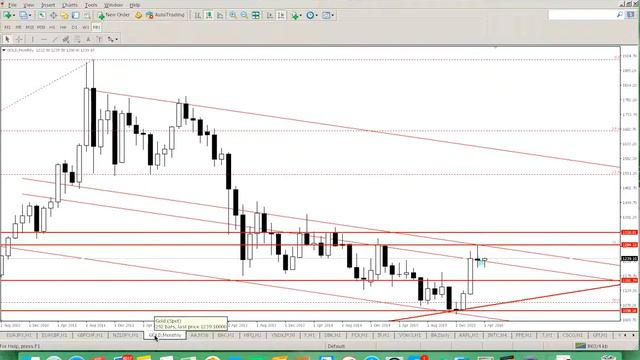Zoom out of the chart
Screen dimensions: 640x360
tap(244, 15)
